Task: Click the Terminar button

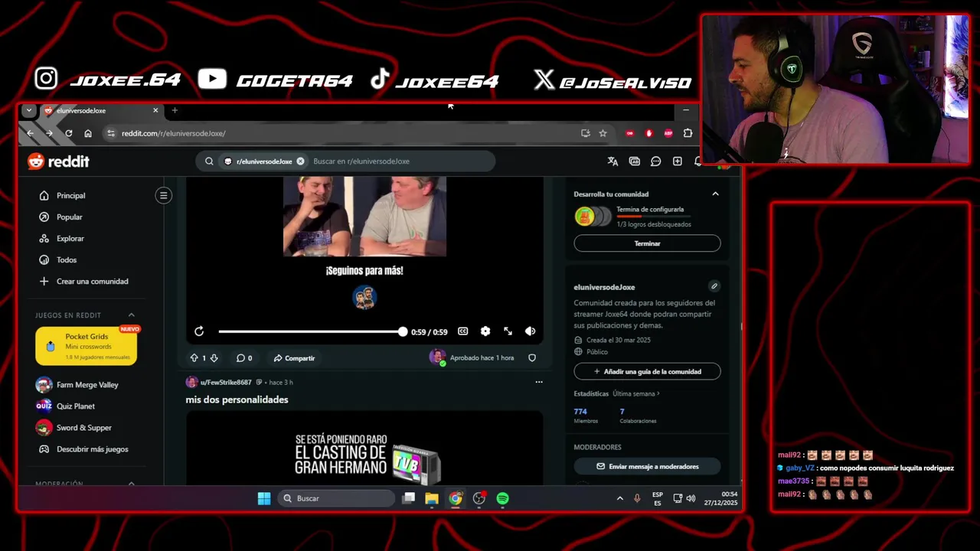Action: coord(647,243)
